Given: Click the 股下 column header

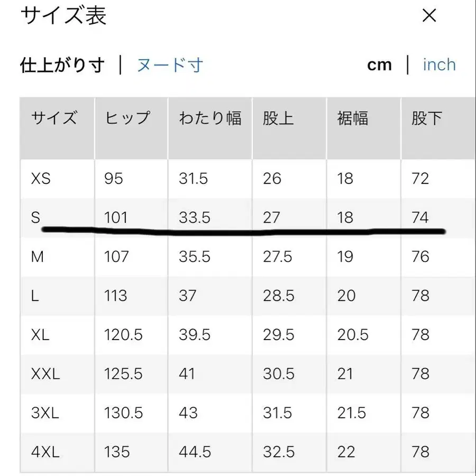Looking at the screenshot, I should pyautogui.click(x=426, y=118).
